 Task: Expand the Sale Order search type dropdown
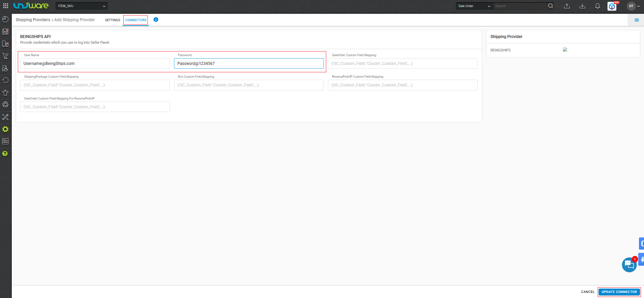(474, 6)
